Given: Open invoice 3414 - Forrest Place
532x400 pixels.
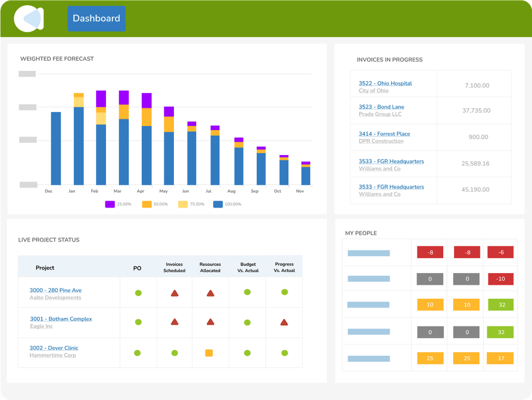Looking at the screenshot, I should pyautogui.click(x=384, y=134).
